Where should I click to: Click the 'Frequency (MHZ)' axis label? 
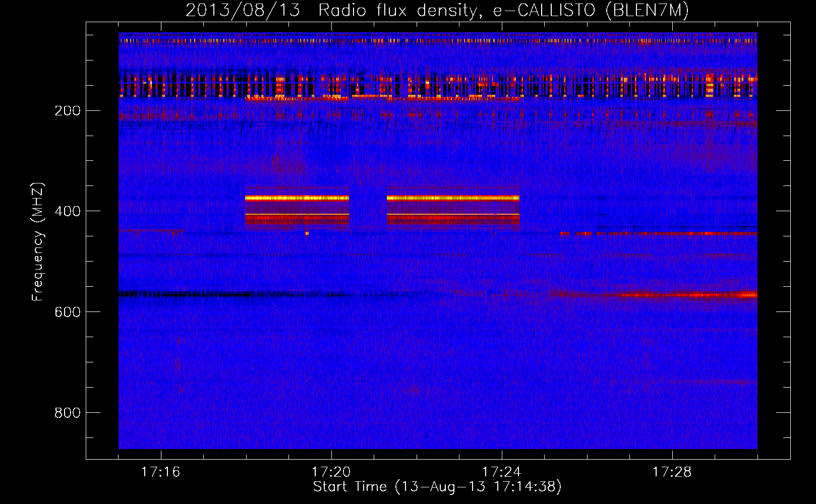coord(38,242)
